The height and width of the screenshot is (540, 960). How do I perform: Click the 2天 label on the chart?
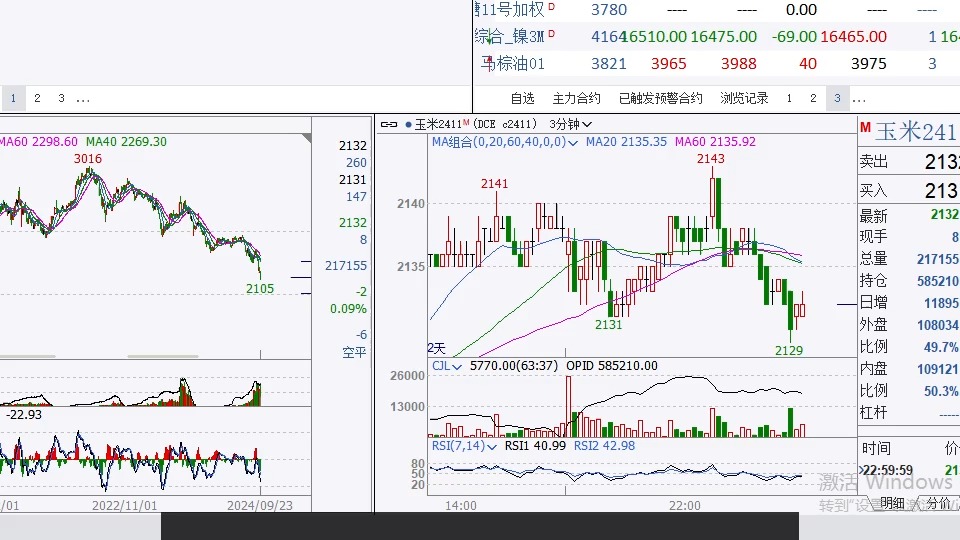[437, 347]
